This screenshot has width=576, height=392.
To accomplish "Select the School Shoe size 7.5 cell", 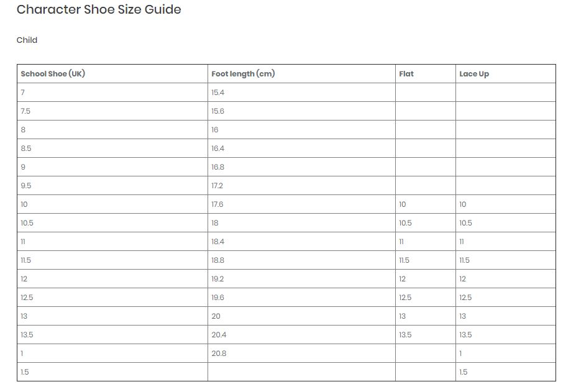I will click(112, 111).
